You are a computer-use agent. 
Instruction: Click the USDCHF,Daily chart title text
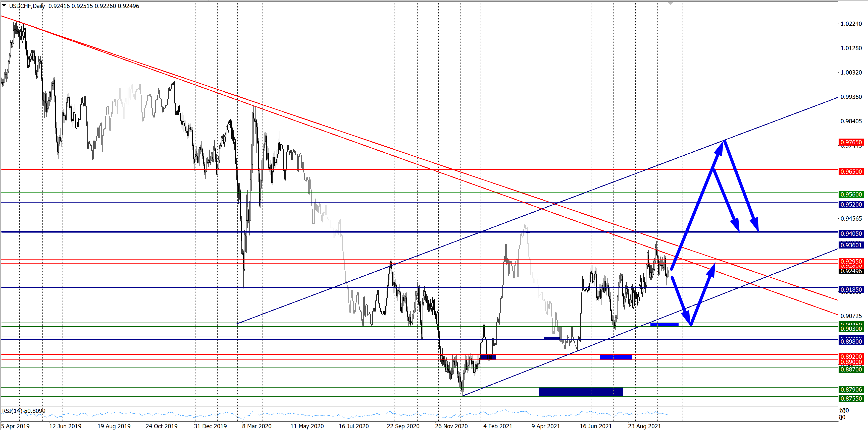tap(27, 6)
